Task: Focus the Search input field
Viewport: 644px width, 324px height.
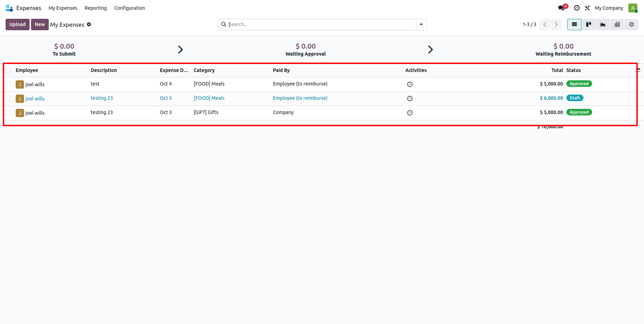Action: coord(320,24)
